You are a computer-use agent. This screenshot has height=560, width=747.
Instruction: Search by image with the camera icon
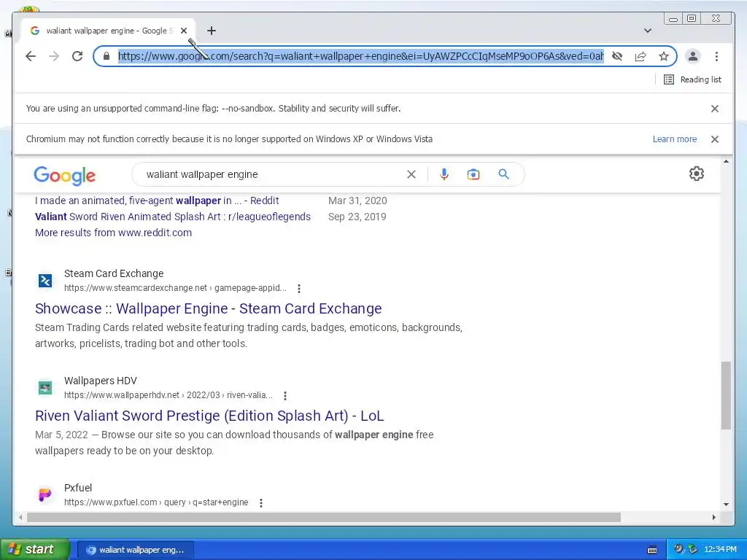click(x=473, y=174)
